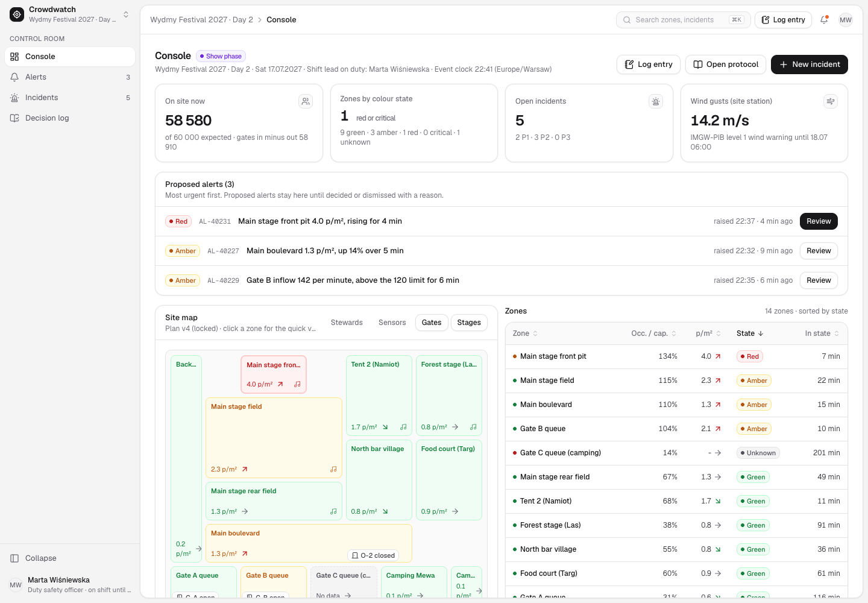Viewport: 868px width, 603px height.
Task: Click the search zones, incidents field
Action: click(683, 20)
